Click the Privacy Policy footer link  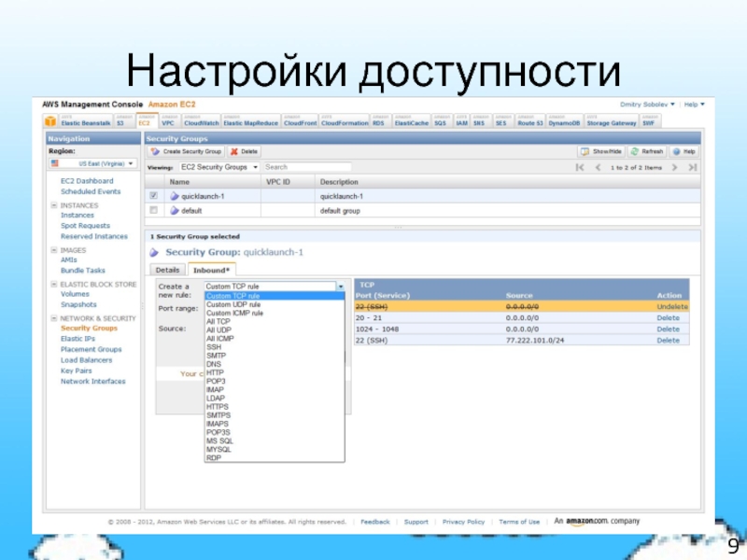pyautogui.click(x=463, y=522)
